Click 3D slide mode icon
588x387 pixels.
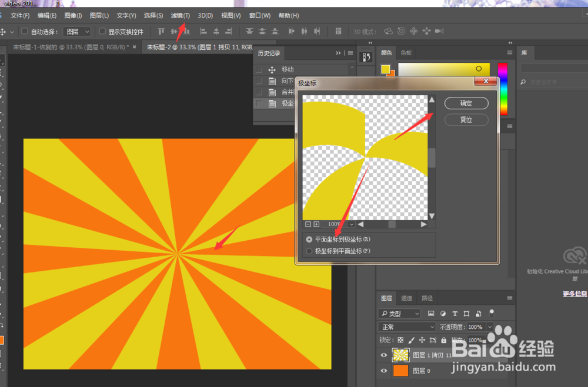click(x=426, y=31)
